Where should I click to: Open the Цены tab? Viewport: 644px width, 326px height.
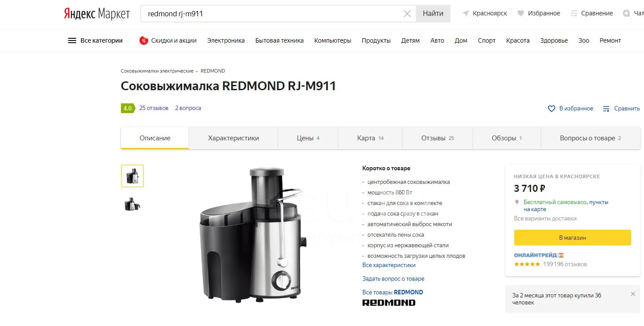[x=308, y=138]
